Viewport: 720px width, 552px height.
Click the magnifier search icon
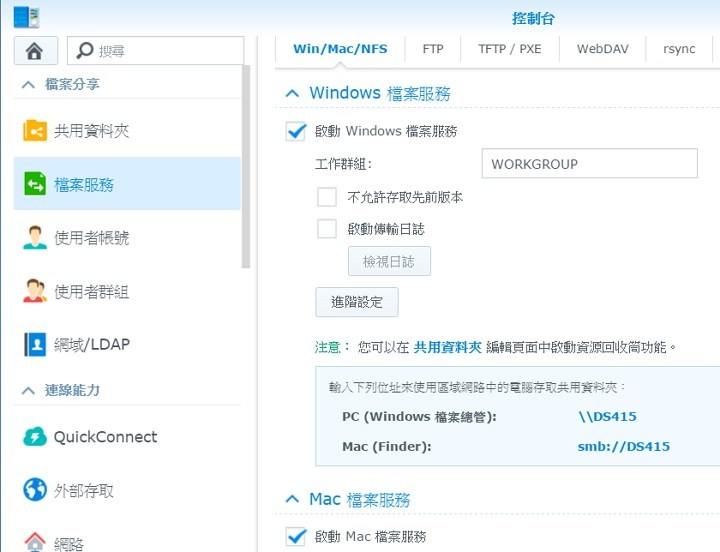pos(84,51)
